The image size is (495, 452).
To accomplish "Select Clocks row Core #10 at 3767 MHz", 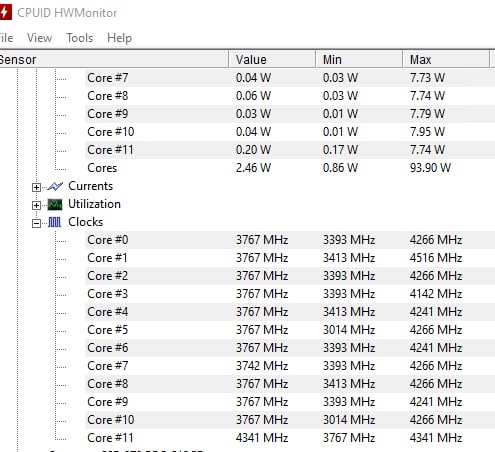I will point(290,420).
